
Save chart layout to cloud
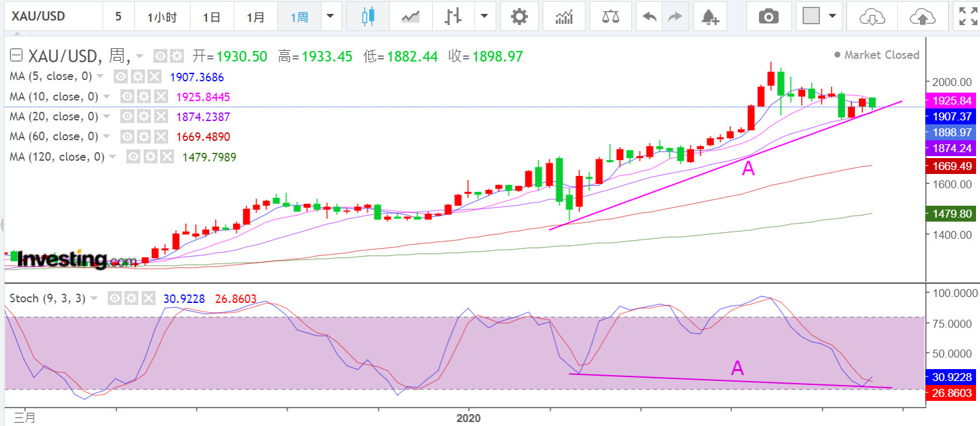point(923,17)
